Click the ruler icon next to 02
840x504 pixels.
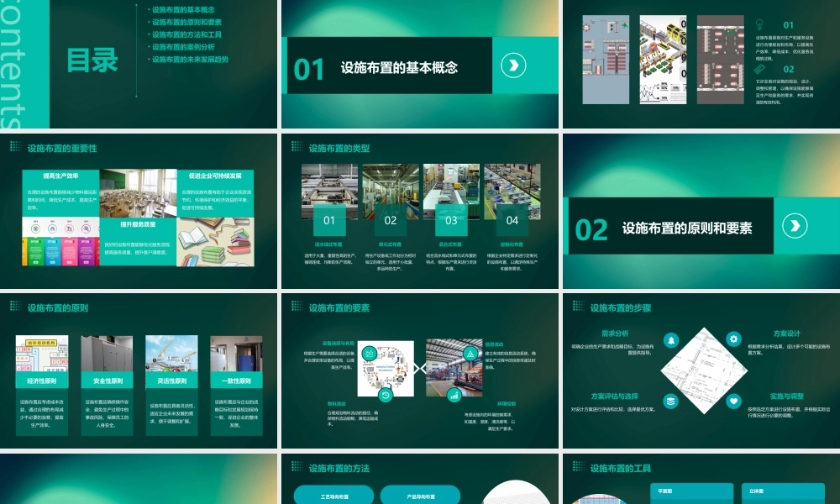tap(759, 69)
